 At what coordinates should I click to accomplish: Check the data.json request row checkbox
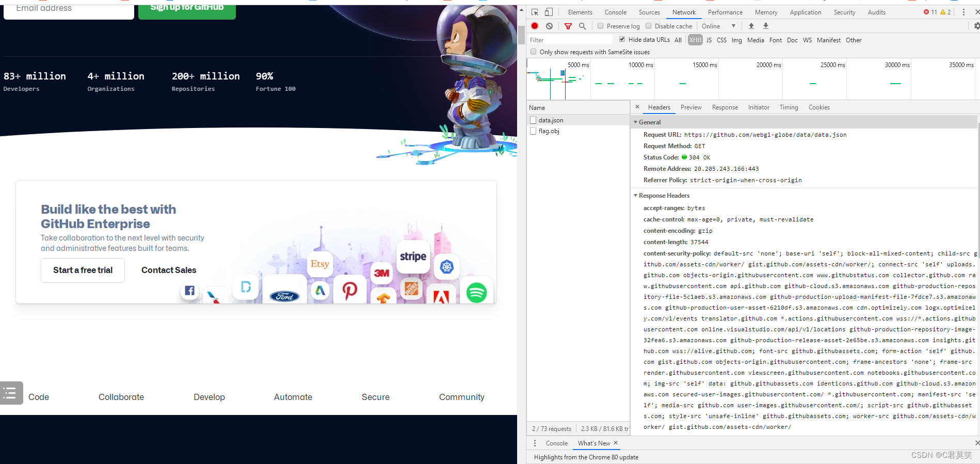[533, 120]
